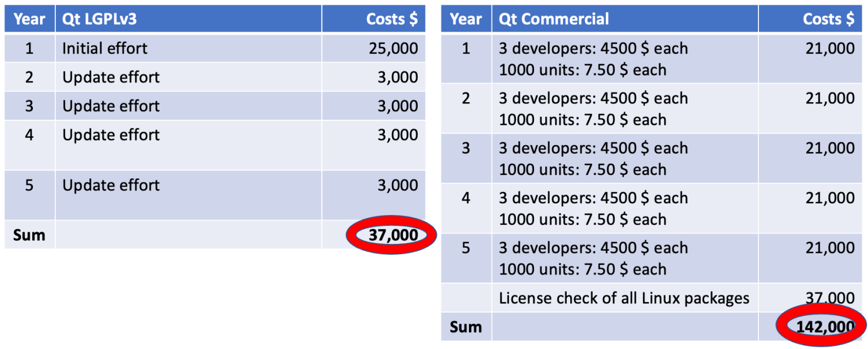The height and width of the screenshot is (349, 868).
Task: Select the year 5 Qt Commercial description
Action: click(x=593, y=259)
